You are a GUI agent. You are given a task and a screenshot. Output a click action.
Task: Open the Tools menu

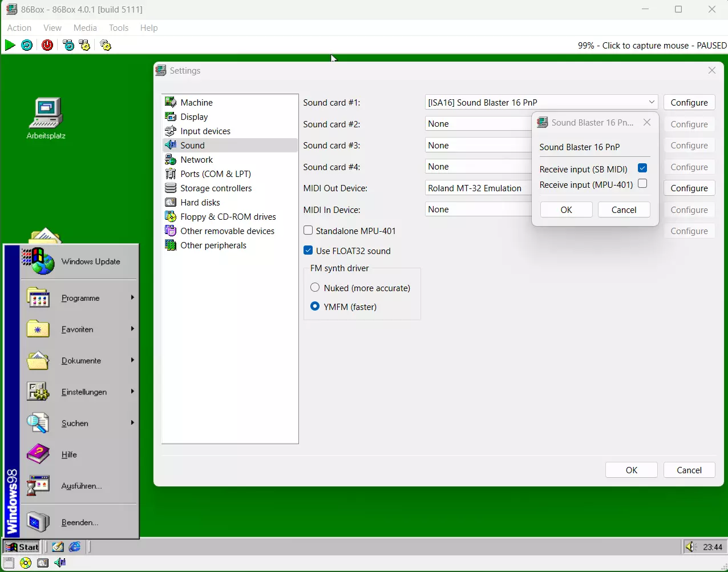(119, 28)
